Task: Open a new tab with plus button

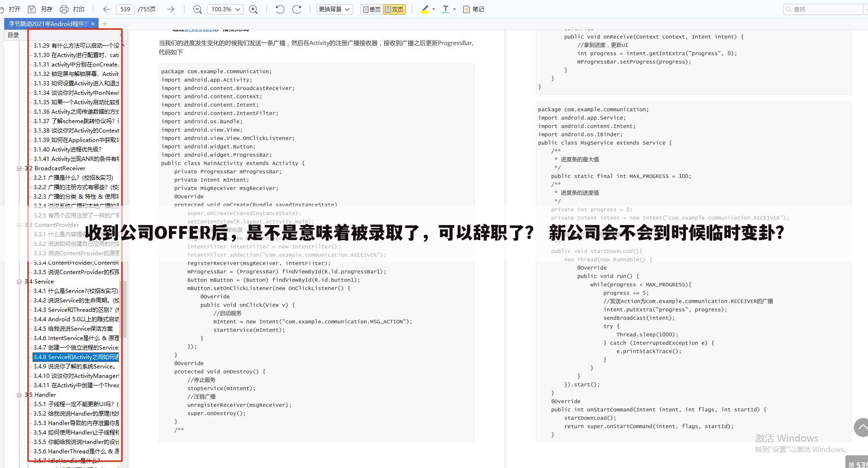Action: (x=105, y=24)
